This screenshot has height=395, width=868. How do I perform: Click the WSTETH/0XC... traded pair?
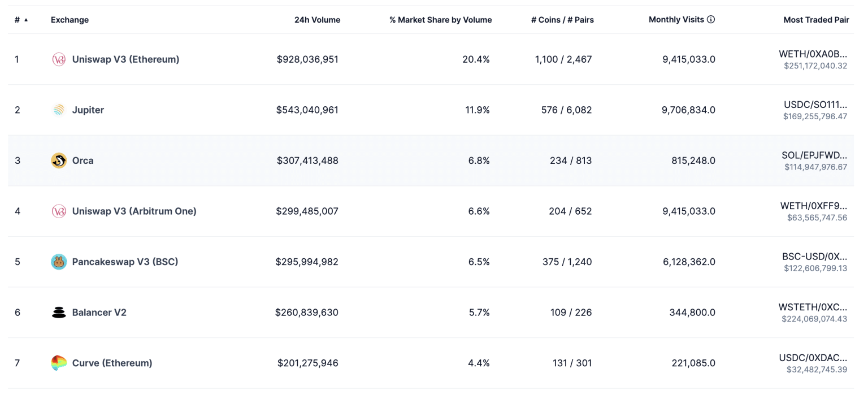[813, 307]
